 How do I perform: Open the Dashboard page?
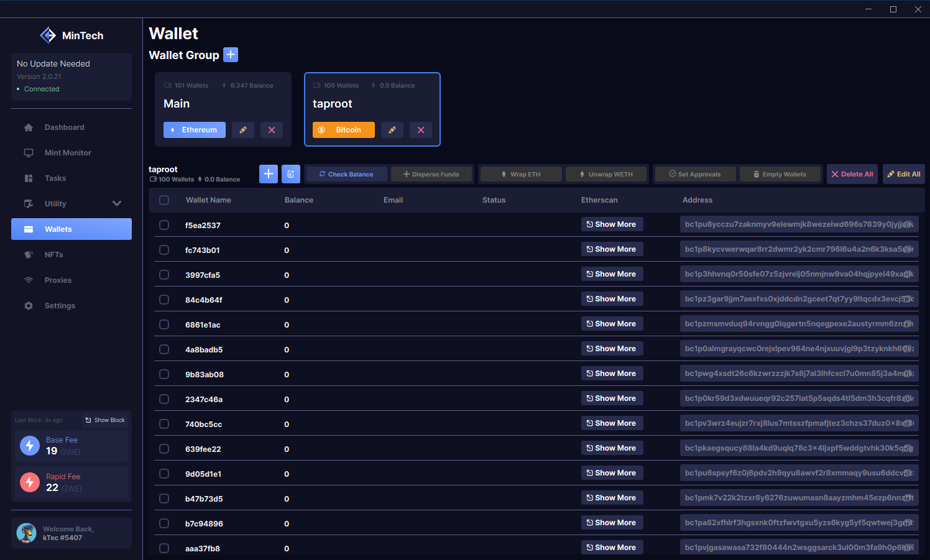(x=64, y=127)
